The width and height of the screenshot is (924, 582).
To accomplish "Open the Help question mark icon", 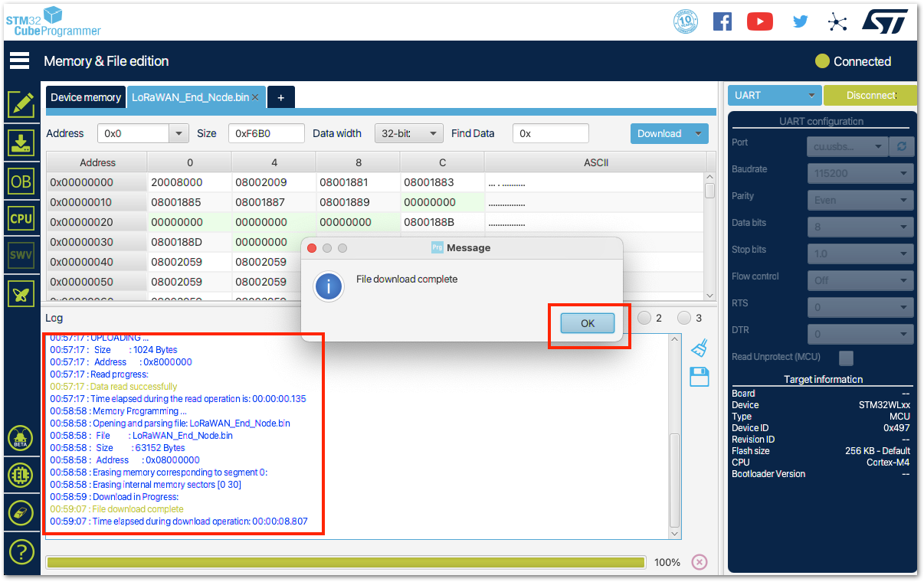I will (x=21, y=551).
